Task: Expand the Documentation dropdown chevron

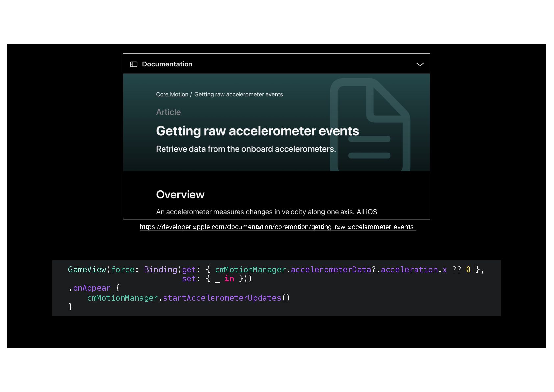Action: tap(420, 64)
